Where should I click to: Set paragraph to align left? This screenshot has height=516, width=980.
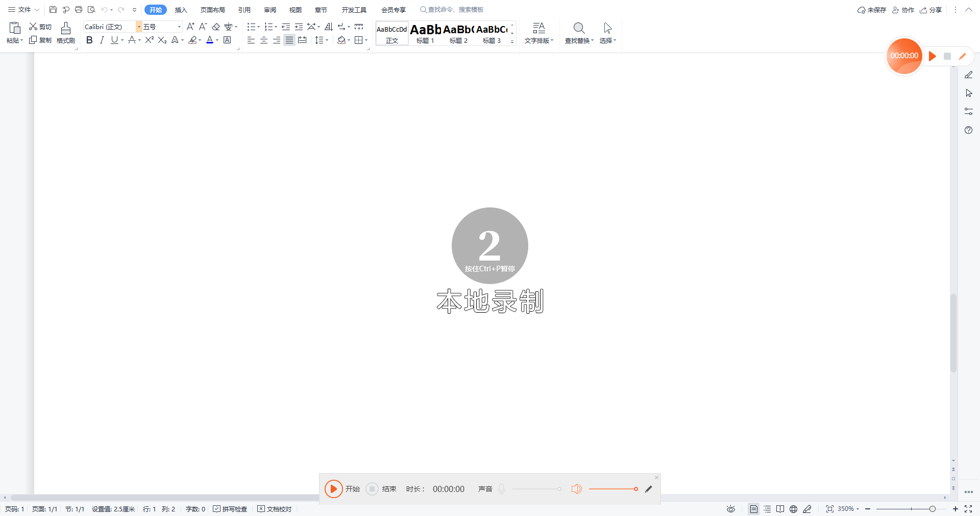click(251, 40)
